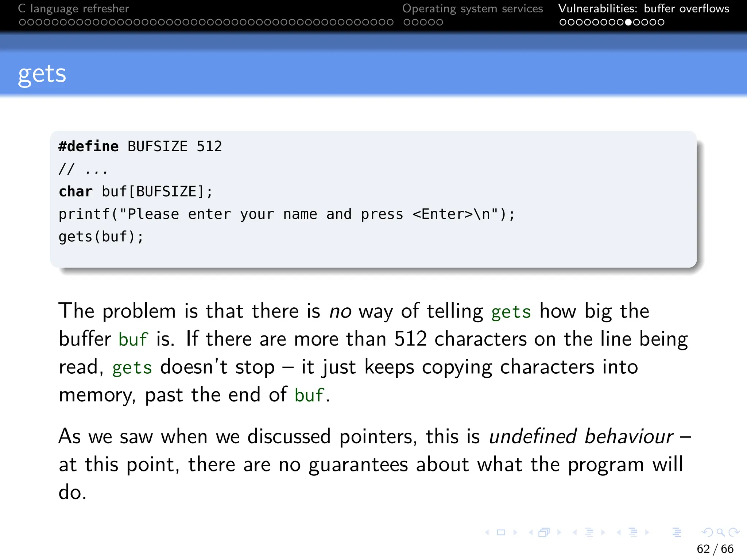747x560 pixels.
Task: Click the go forward curved arrow
Action: point(734,533)
